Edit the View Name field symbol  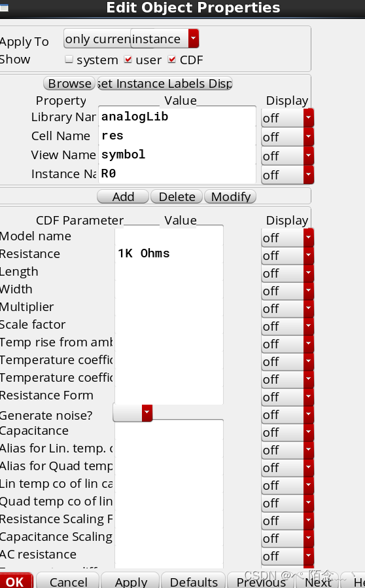point(177,155)
